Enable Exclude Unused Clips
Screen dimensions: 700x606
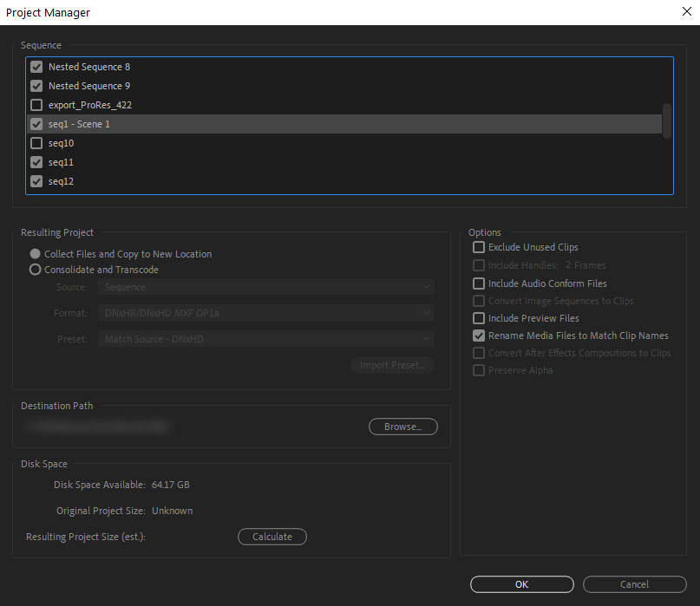point(479,247)
